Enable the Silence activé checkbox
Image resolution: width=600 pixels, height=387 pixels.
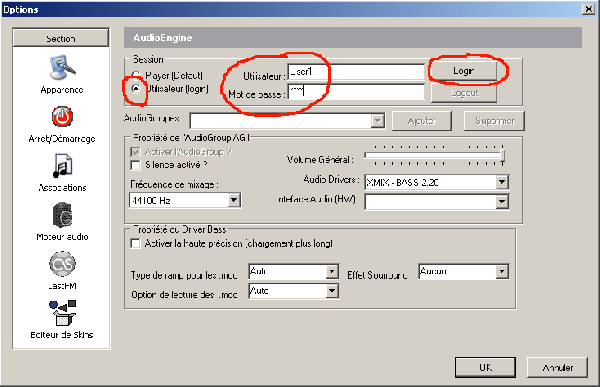pyautogui.click(x=135, y=165)
